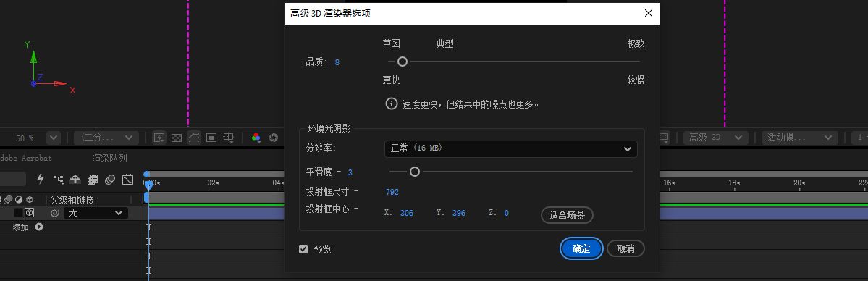Screen dimensions: 868x281
Task: Click 3D Layer cube column header icon
Action: coord(30,200)
